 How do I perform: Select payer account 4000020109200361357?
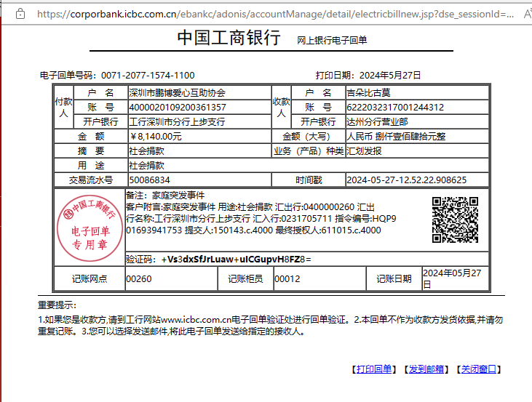(x=178, y=108)
